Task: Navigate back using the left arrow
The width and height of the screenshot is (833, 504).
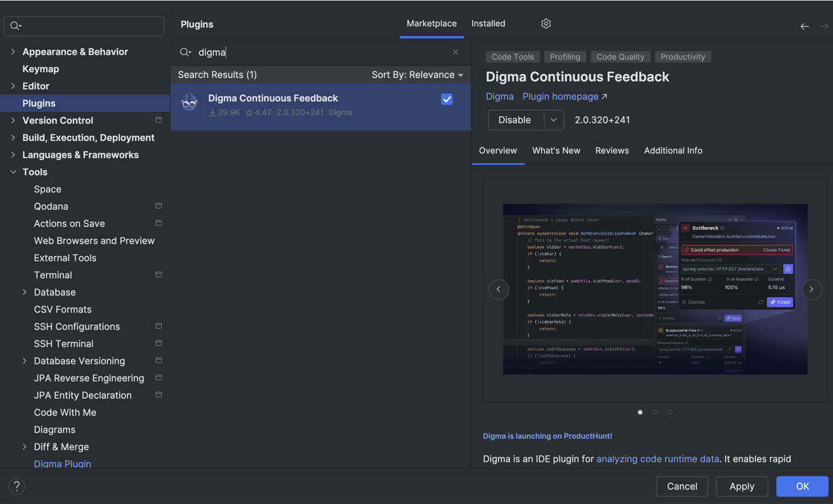Action: coord(805,26)
